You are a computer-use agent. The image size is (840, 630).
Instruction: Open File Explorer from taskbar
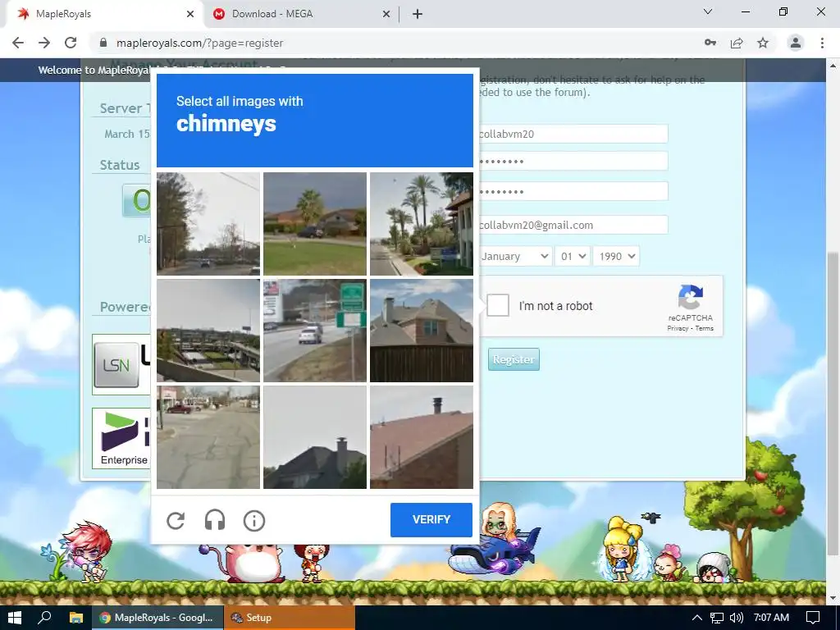click(x=76, y=617)
